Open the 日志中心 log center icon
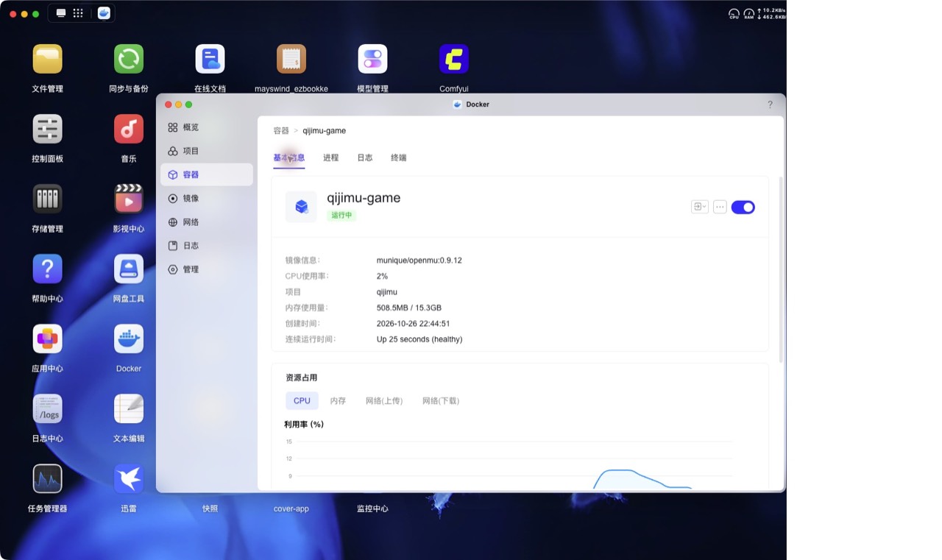942x560 pixels. [48, 408]
